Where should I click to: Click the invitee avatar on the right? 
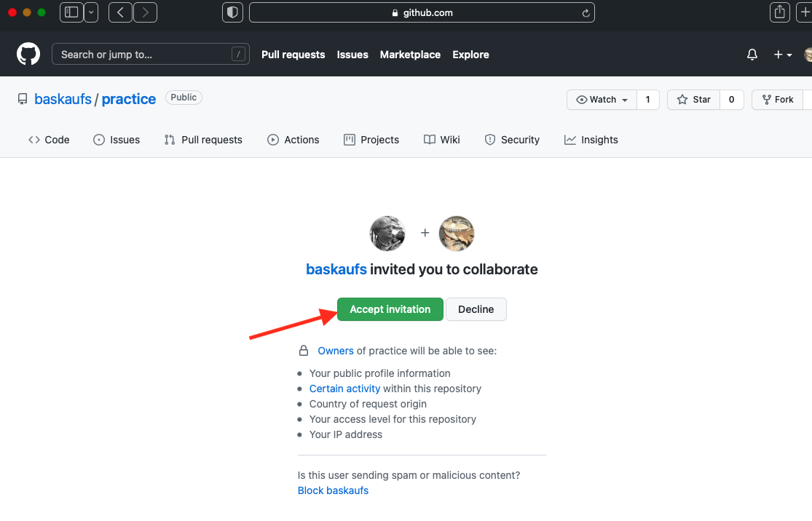point(456,234)
